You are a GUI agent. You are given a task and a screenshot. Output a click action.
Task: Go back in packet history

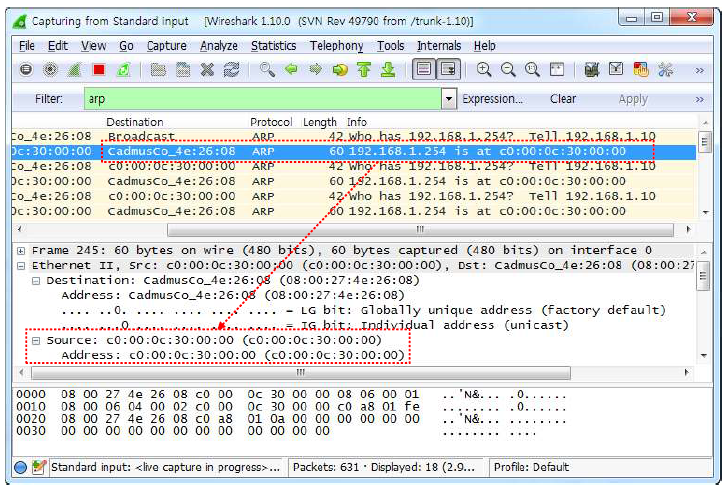pos(291,70)
